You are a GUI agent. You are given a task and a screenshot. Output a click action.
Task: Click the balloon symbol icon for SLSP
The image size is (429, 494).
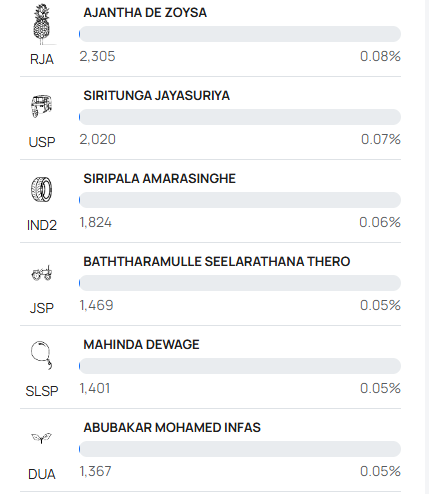tap(41, 355)
